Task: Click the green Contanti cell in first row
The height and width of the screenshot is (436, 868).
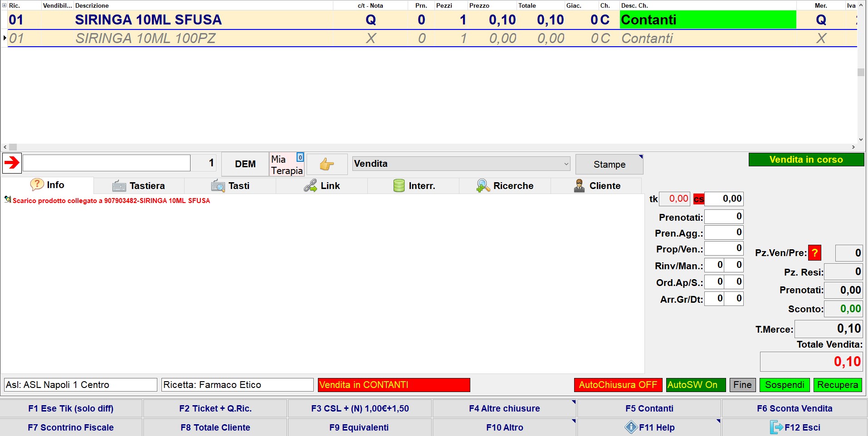Action: (x=707, y=20)
